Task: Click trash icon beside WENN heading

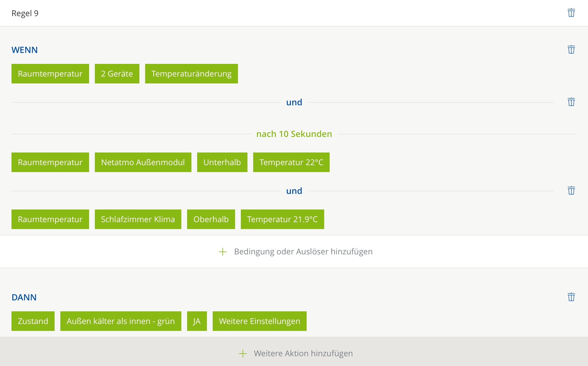Action: [x=571, y=49]
